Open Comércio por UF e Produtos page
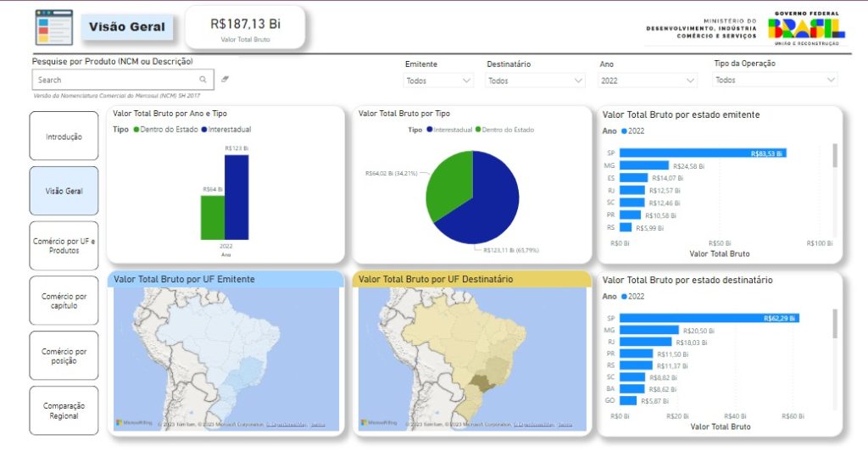This screenshot has height=457, width=868. pos(64,246)
